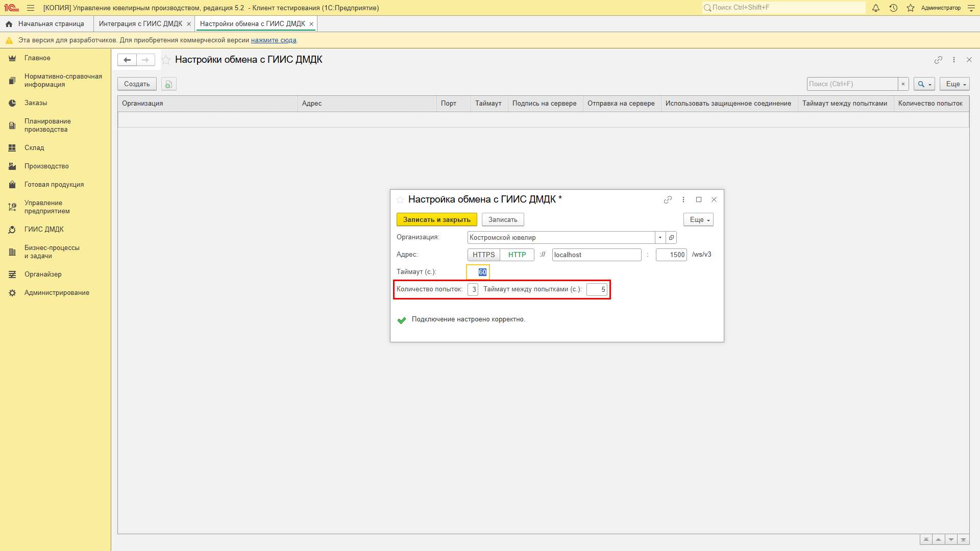Open Готовая продукция section
980x551 pixels.
coord(55,185)
